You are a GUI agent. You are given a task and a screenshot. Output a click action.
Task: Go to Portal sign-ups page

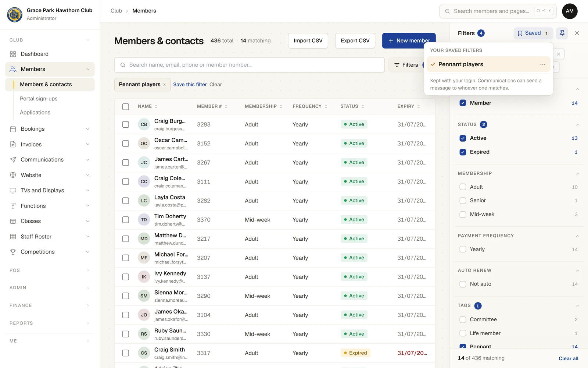tap(39, 99)
